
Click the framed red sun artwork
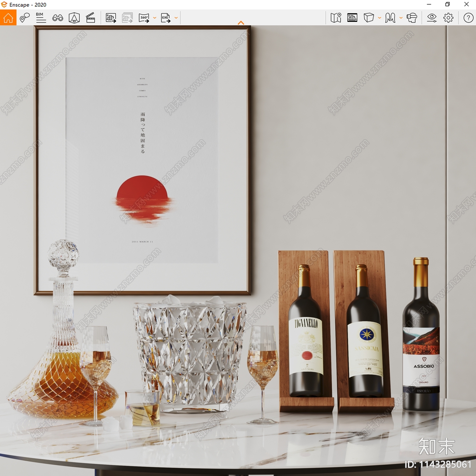142,161
